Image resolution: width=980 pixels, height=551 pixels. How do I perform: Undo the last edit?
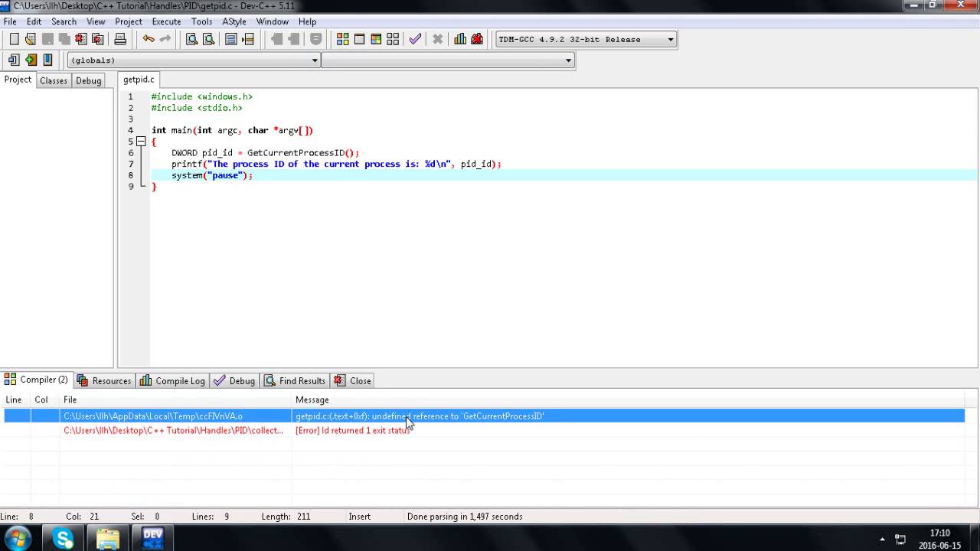coord(149,39)
